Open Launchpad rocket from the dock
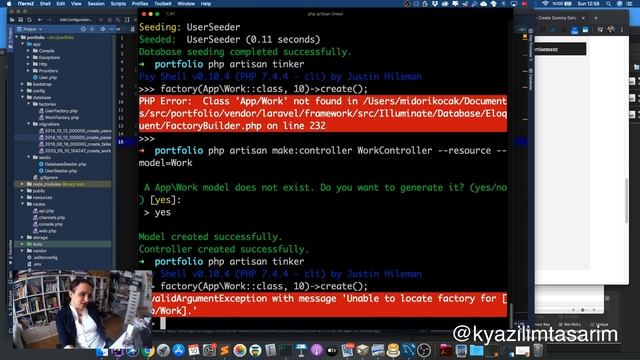Image resolution: width=640 pixels, height=360 pixels. pos(163,350)
